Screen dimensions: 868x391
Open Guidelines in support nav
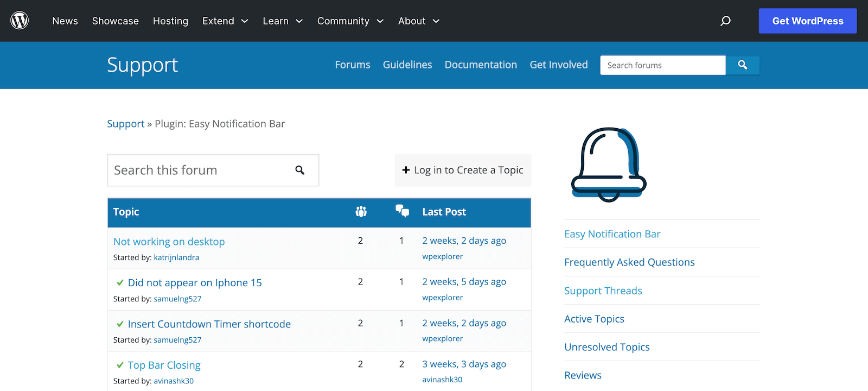[407, 65]
